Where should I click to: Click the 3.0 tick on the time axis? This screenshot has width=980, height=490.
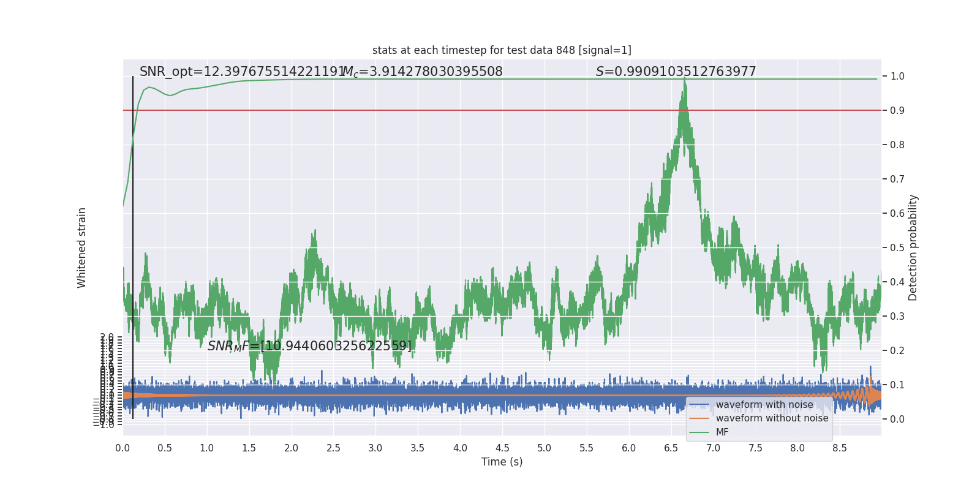pyautogui.click(x=375, y=448)
